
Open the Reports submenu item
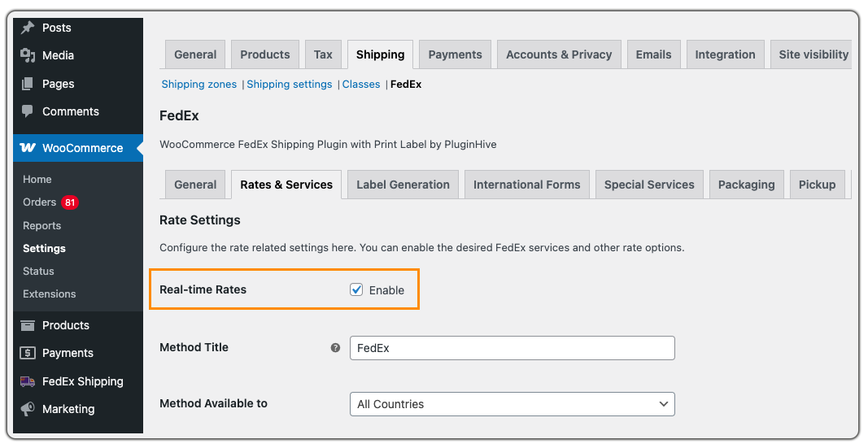pos(42,226)
